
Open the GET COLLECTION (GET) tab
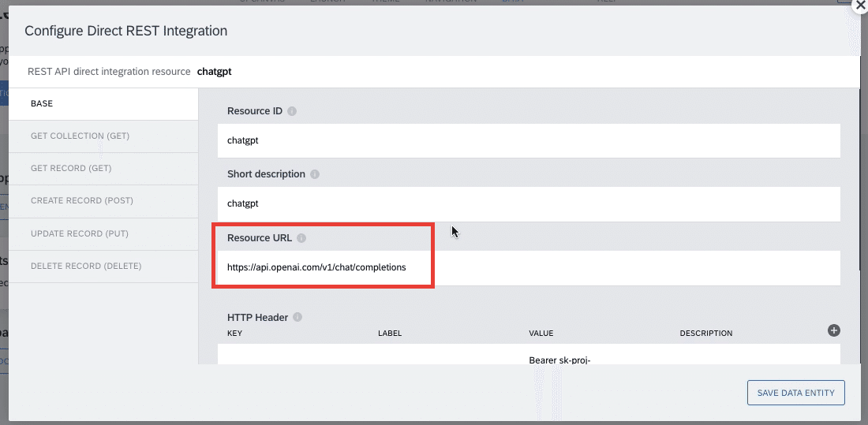tap(103, 136)
